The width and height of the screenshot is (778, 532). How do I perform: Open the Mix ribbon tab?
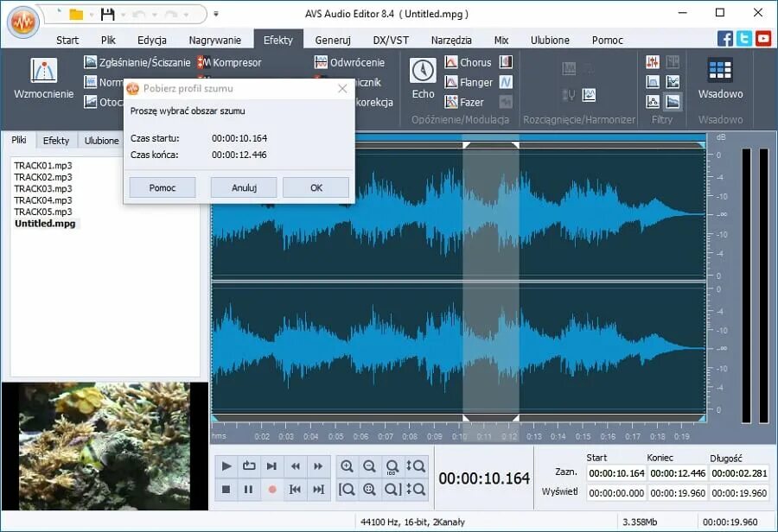(501, 41)
